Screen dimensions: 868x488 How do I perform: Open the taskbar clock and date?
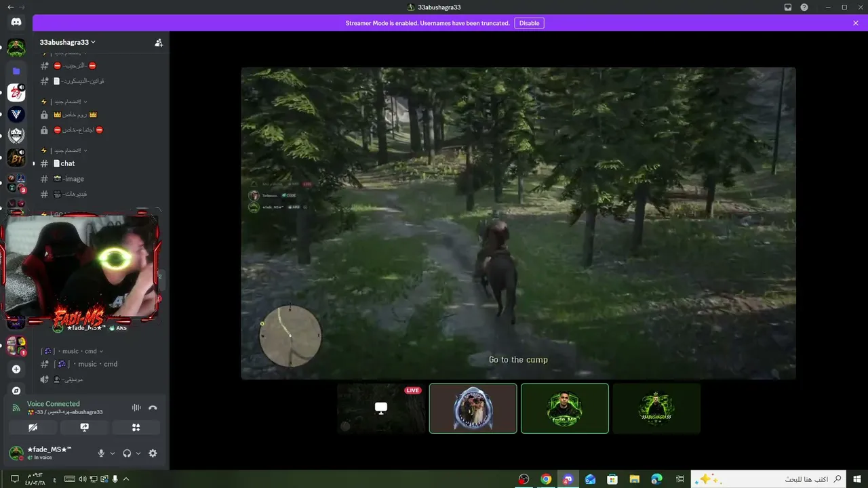[35, 479]
